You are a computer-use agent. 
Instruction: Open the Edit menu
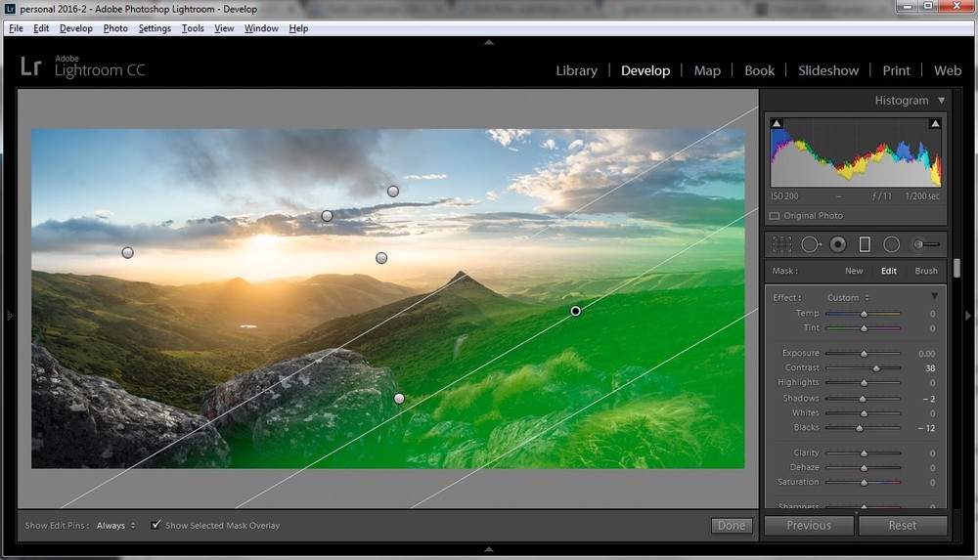tap(41, 28)
